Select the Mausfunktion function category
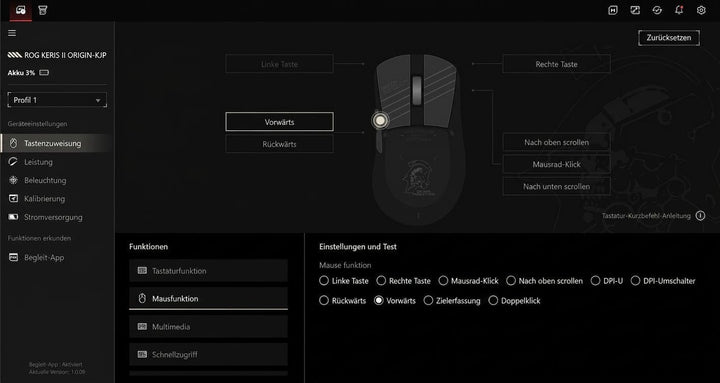The width and height of the screenshot is (720, 383). point(208,299)
